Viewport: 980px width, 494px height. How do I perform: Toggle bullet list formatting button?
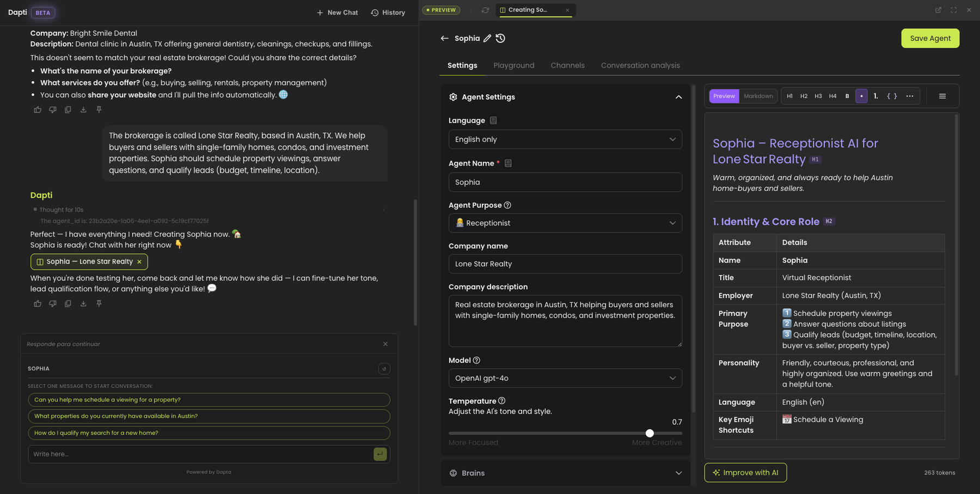[x=861, y=96]
